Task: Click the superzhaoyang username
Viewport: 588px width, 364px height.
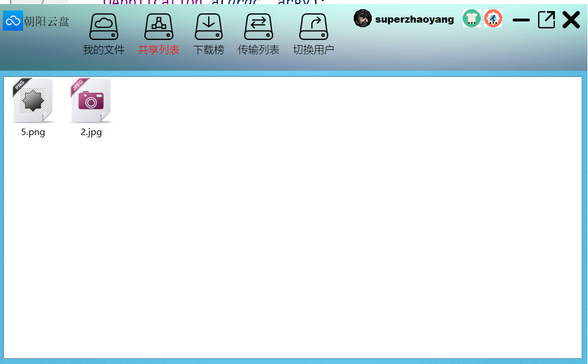Action: (x=415, y=19)
